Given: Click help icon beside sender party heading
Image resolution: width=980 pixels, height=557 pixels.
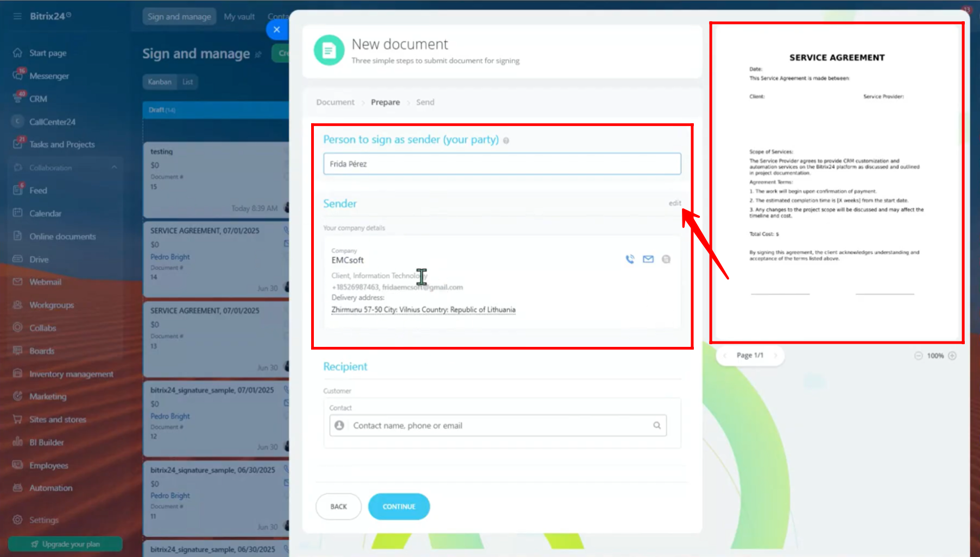Looking at the screenshot, I should pyautogui.click(x=506, y=141).
